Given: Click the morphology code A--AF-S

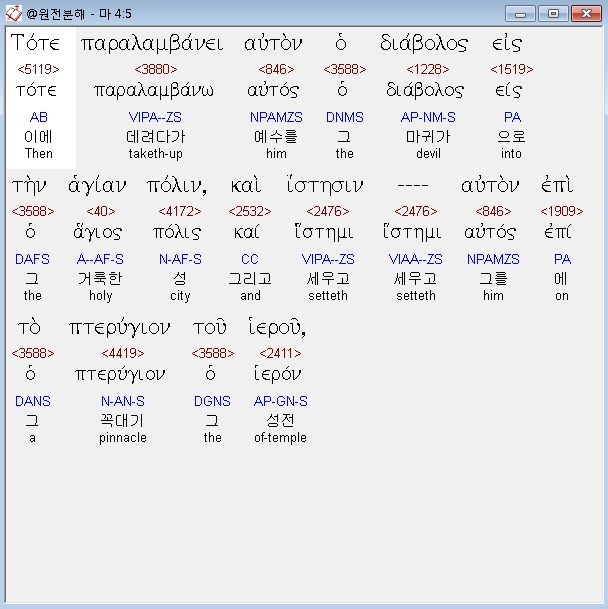Looking at the screenshot, I should (x=100, y=259).
